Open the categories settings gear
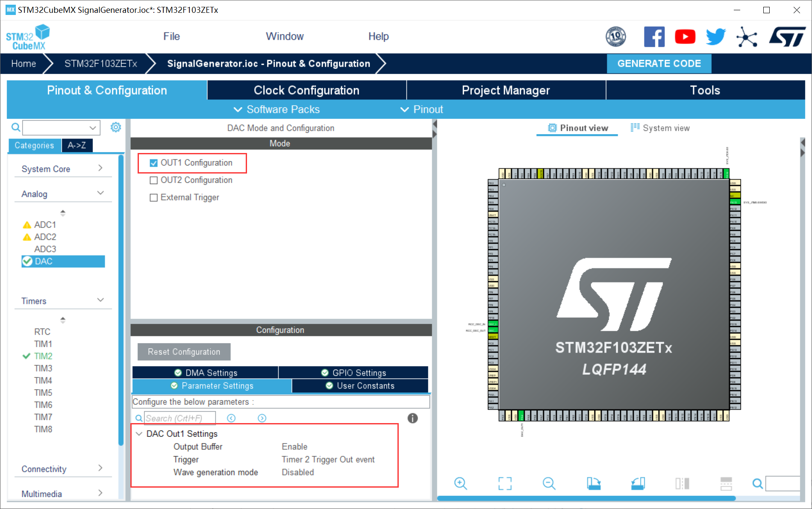Image resolution: width=812 pixels, height=509 pixels. (x=116, y=127)
